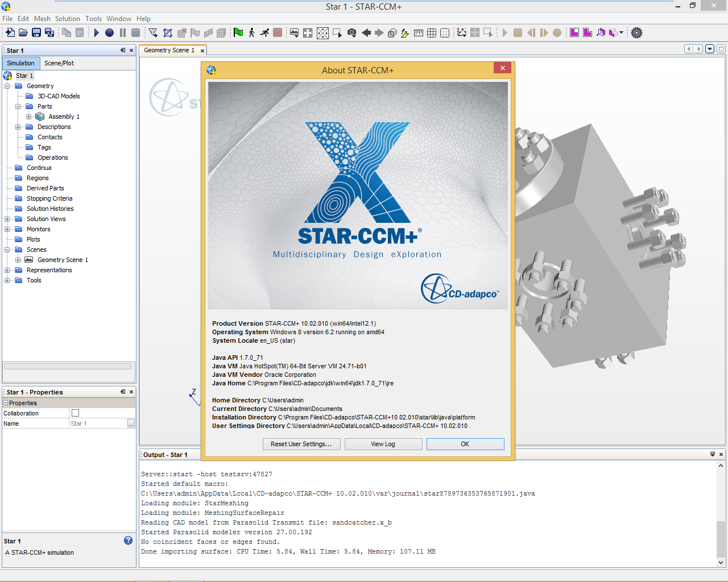Click the first magenta L-shaped selection icon
This screenshot has height=582, width=728.
(574, 33)
